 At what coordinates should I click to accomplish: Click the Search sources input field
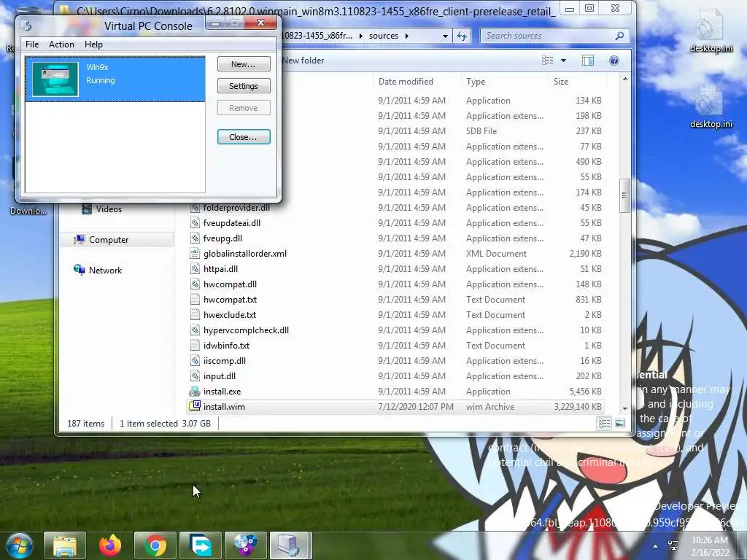pos(548,36)
